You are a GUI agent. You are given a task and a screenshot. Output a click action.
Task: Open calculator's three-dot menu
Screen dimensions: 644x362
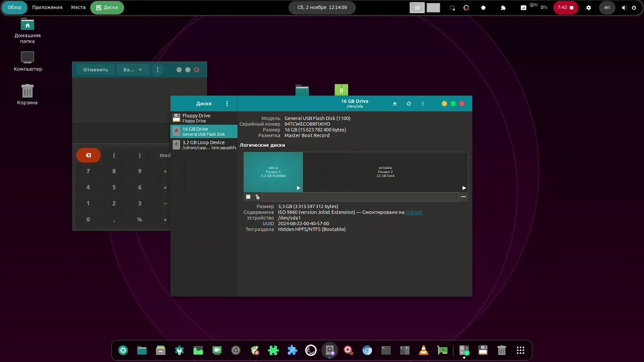tap(157, 70)
